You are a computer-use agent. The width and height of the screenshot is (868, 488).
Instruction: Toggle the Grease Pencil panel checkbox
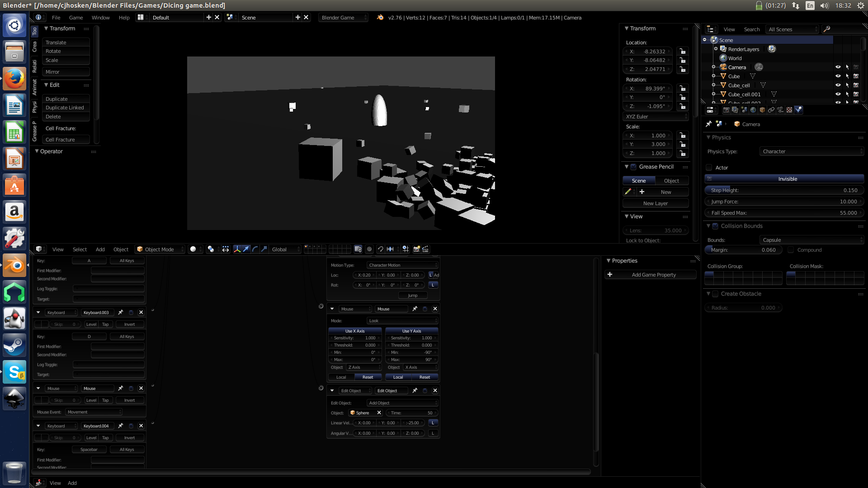point(633,167)
